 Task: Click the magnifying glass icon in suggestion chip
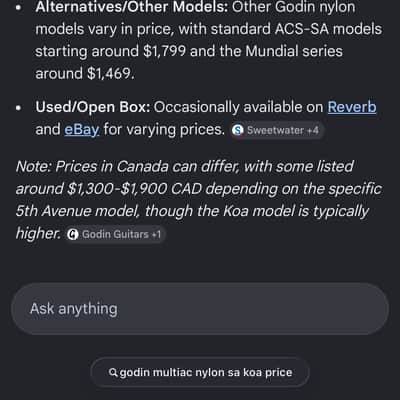(x=113, y=372)
